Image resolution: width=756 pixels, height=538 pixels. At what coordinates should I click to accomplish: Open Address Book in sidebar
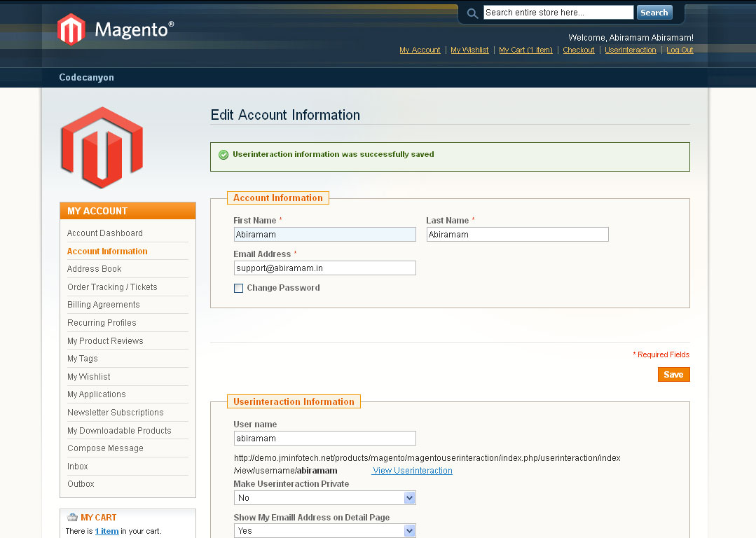tap(94, 269)
